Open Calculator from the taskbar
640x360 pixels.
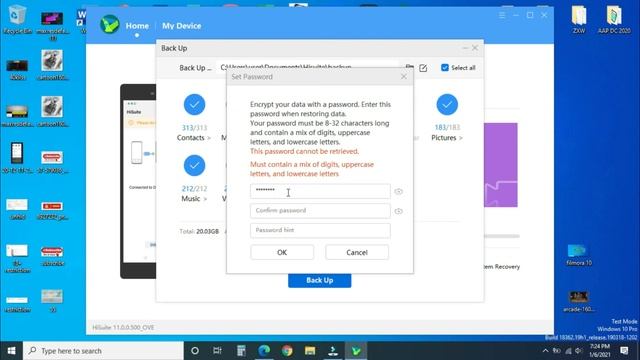[x=241, y=351]
